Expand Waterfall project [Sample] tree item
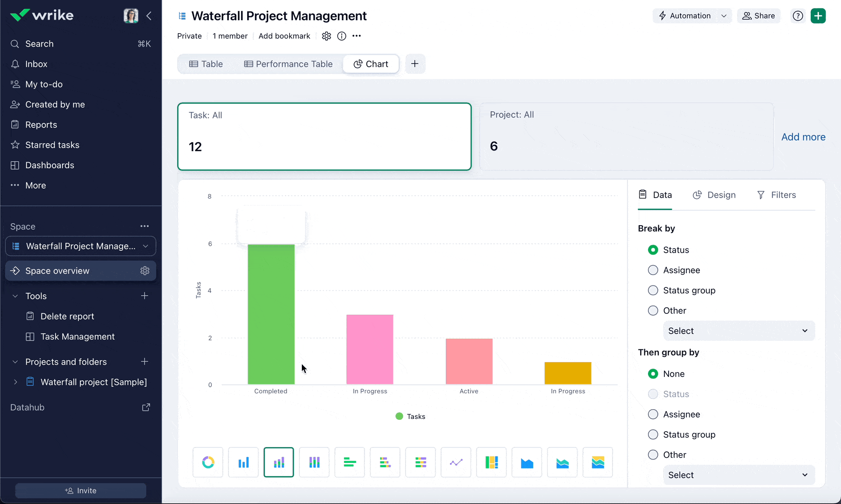841x504 pixels. [x=15, y=382]
